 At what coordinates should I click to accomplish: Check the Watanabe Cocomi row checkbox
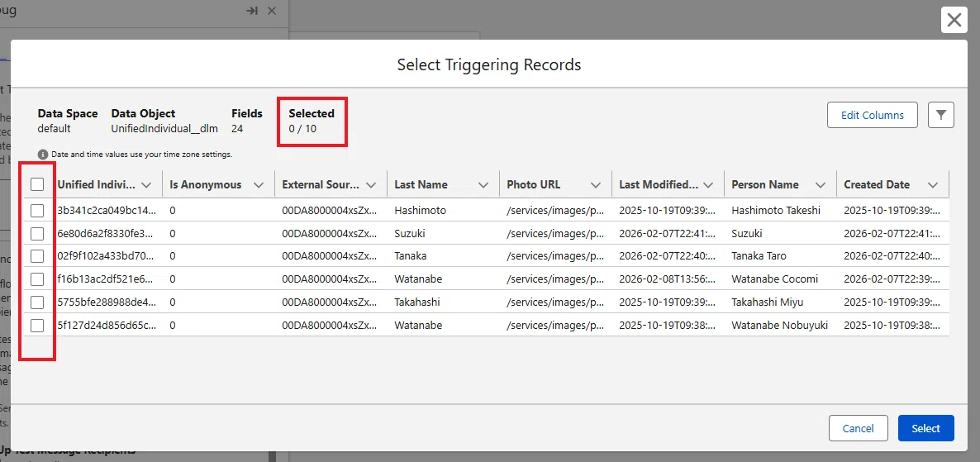click(37, 279)
